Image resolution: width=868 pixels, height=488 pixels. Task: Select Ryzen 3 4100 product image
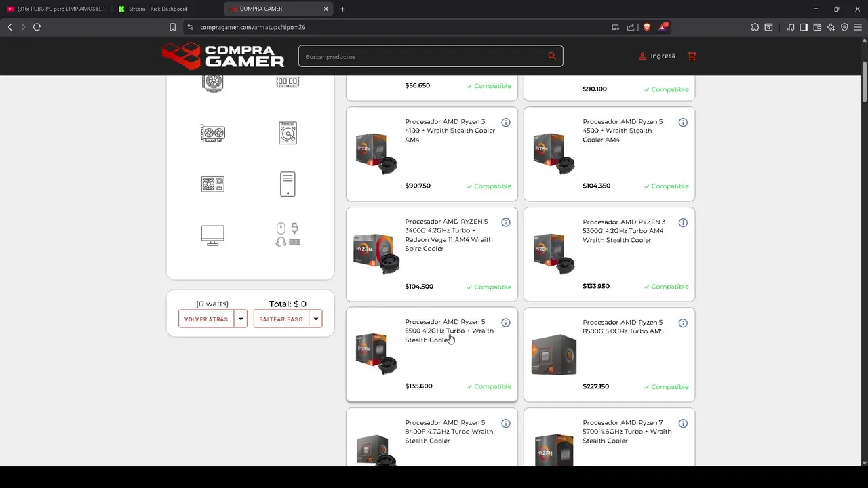376,154
